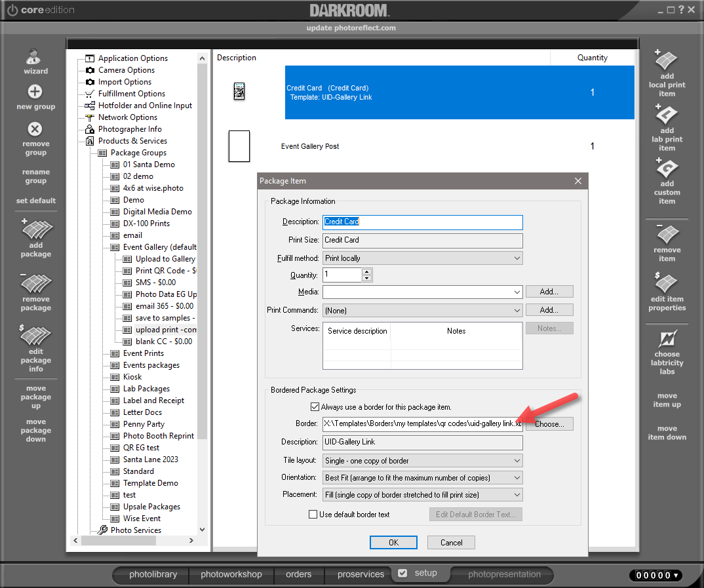
Task: Open edit item properties
Action: pos(667,292)
